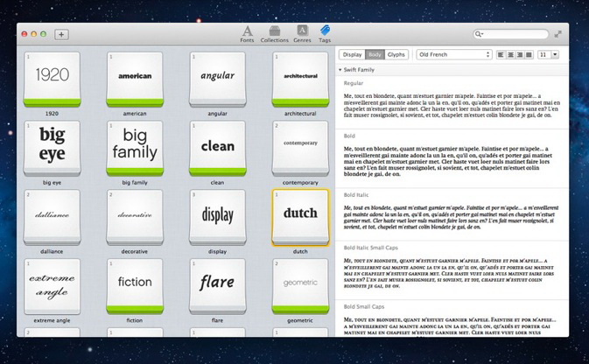Select the geometric tag tile
The width and height of the screenshot is (589, 364).
pyautogui.click(x=300, y=287)
